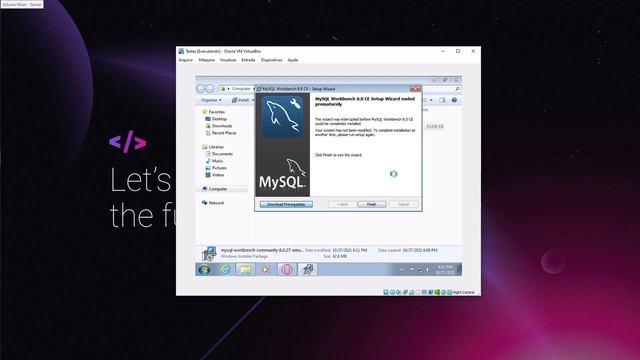This screenshot has height=360, width=640.
Task: Click the Explorer forward navigation arrow
Action: [x=209, y=89]
